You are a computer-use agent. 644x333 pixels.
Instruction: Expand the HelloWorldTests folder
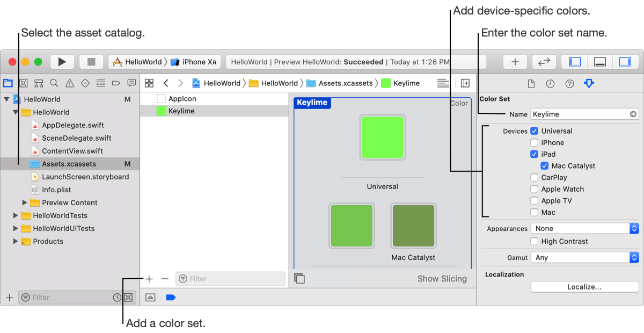click(x=15, y=215)
